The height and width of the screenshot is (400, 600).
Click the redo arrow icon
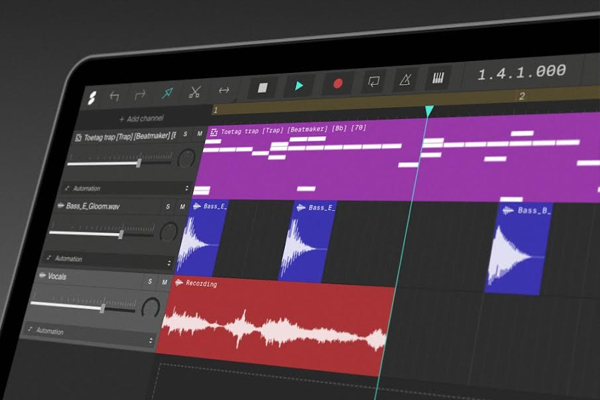pos(140,95)
